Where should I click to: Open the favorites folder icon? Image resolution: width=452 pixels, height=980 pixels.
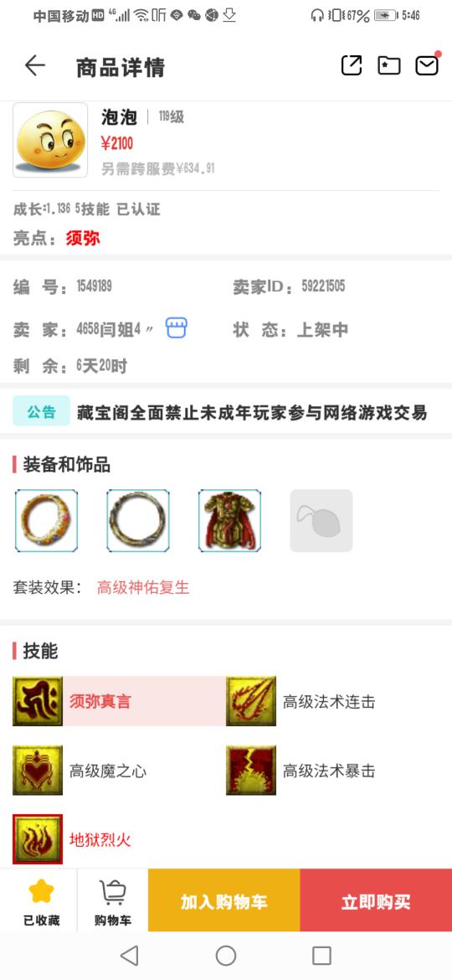pyautogui.click(x=389, y=65)
